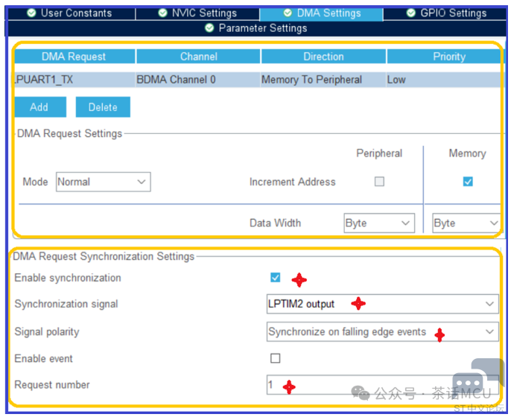This screenshot has width=511, height=420.
Task: Click Add DMA request button
Action: pos(39,107)
